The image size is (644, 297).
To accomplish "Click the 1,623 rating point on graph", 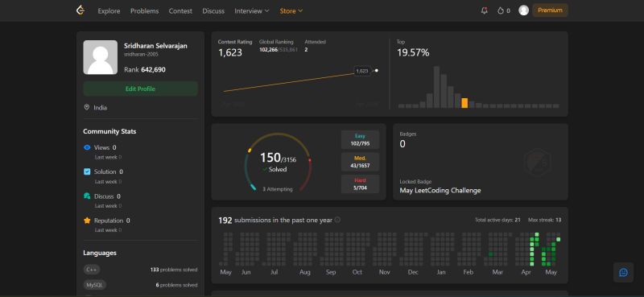I will click(x=376, y=71).
